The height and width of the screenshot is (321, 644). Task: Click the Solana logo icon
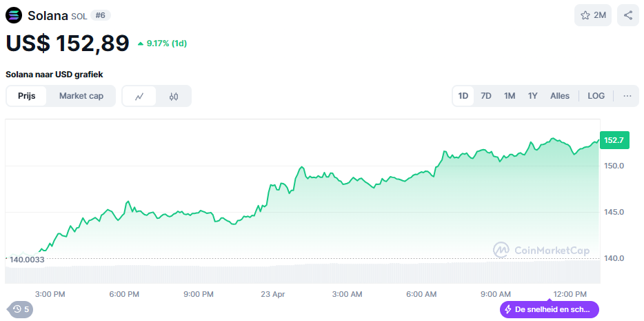(x=14, y=16)
